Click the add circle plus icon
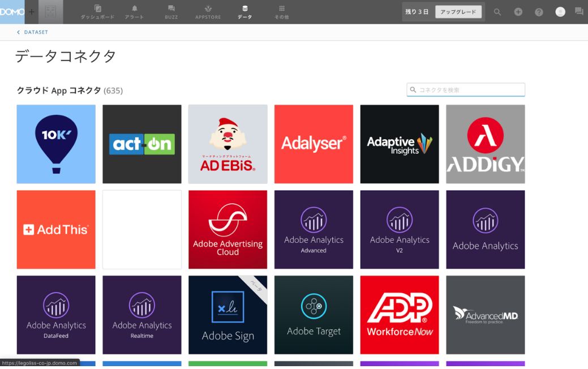The image size is (588, 369). (518, 12)
